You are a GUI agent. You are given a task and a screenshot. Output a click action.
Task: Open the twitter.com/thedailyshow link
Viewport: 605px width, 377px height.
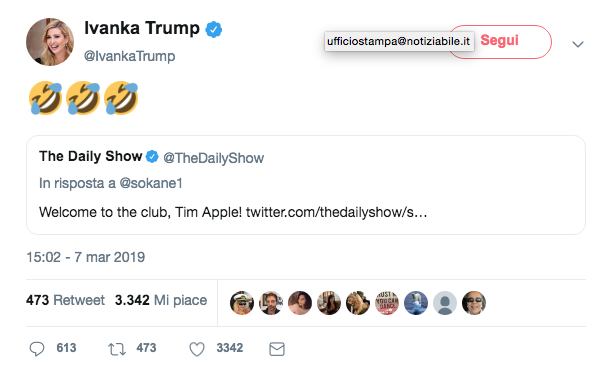(336, 212)
